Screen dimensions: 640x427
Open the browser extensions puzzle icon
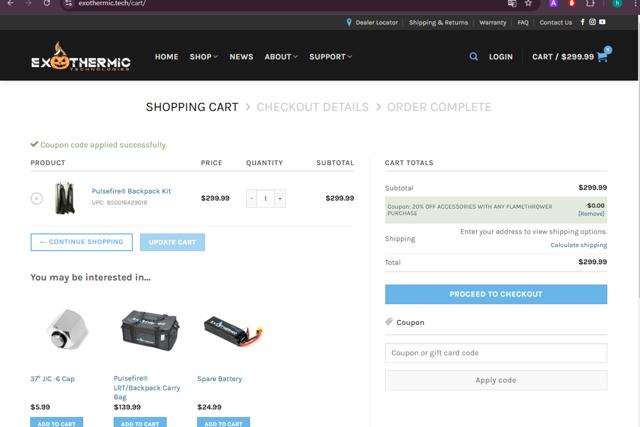click(x=590, y=3)
